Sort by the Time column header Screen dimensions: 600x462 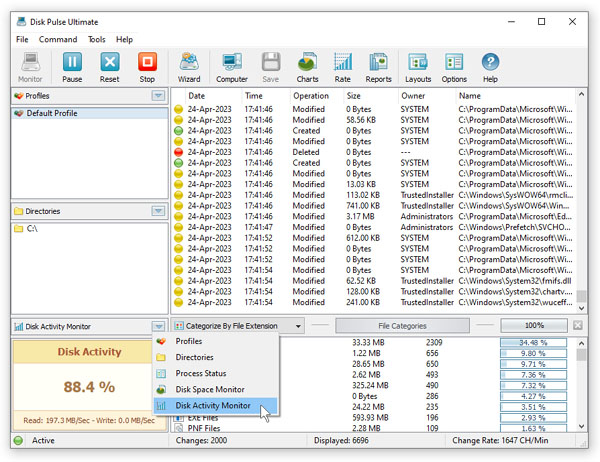coord(266,96)
